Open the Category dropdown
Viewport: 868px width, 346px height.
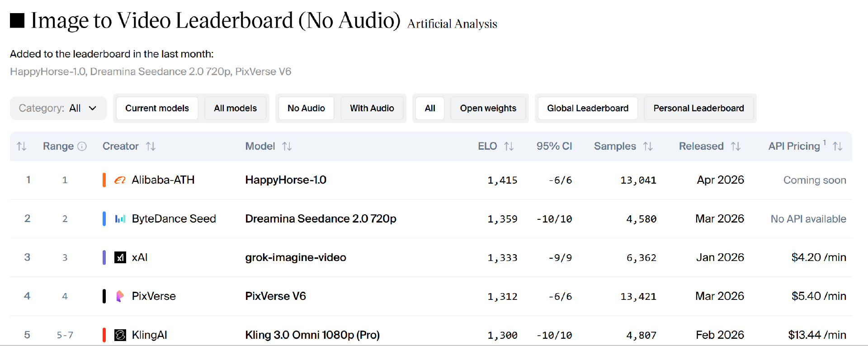pyautogui.click(x=58, y=108)
